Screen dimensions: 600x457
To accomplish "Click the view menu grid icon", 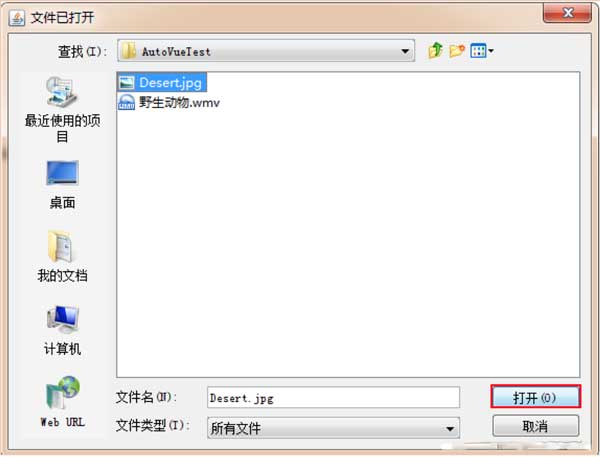I will coord(478,51).
